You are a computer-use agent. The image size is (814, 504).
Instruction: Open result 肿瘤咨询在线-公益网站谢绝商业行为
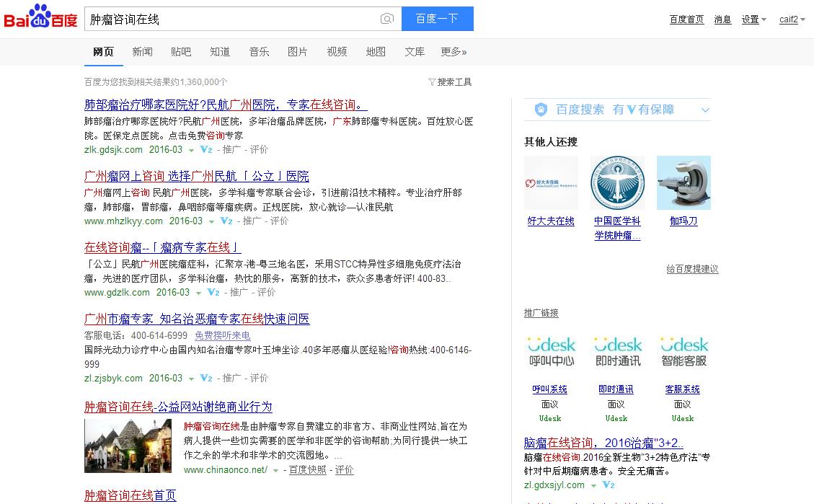(x=178, y=407)
